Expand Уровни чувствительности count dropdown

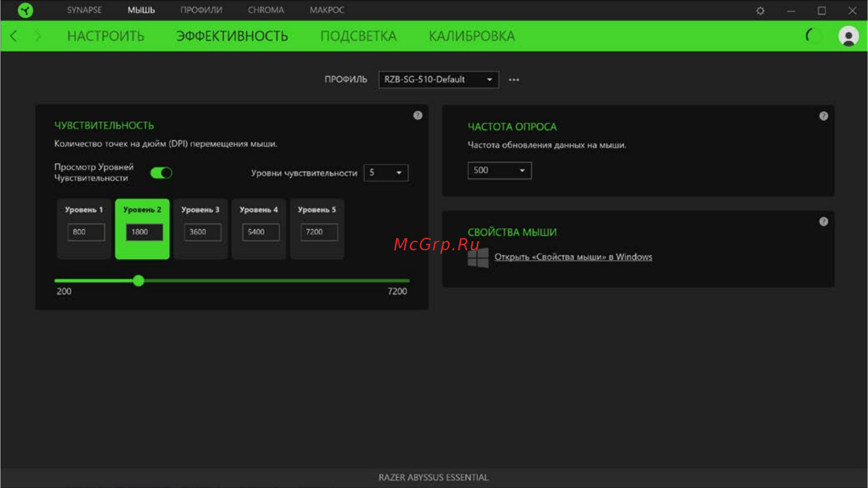coord(386,173)
